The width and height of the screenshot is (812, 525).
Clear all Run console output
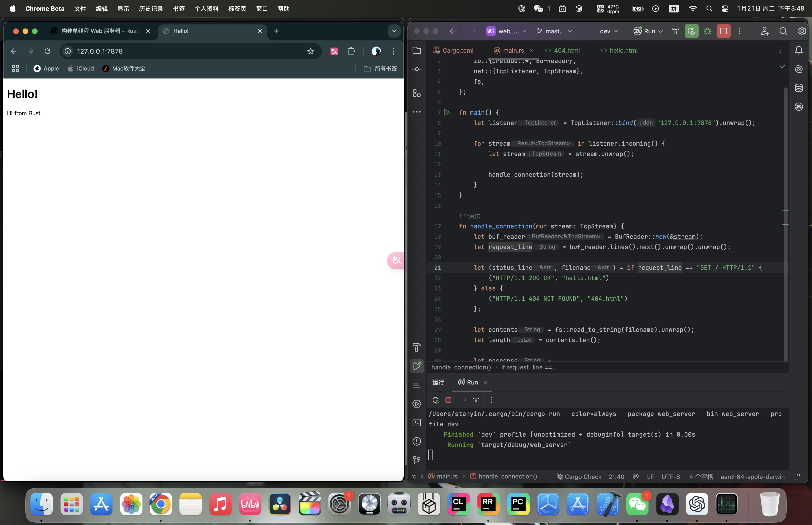(476, 400)
